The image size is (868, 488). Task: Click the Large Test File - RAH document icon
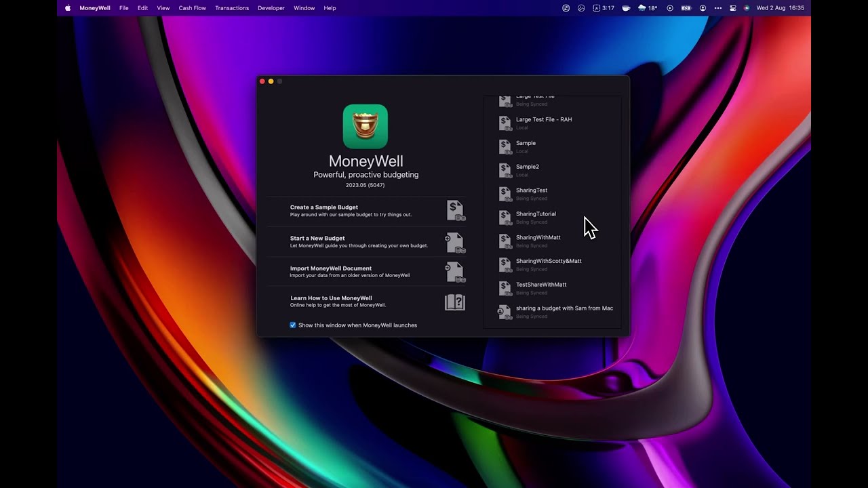505,123
